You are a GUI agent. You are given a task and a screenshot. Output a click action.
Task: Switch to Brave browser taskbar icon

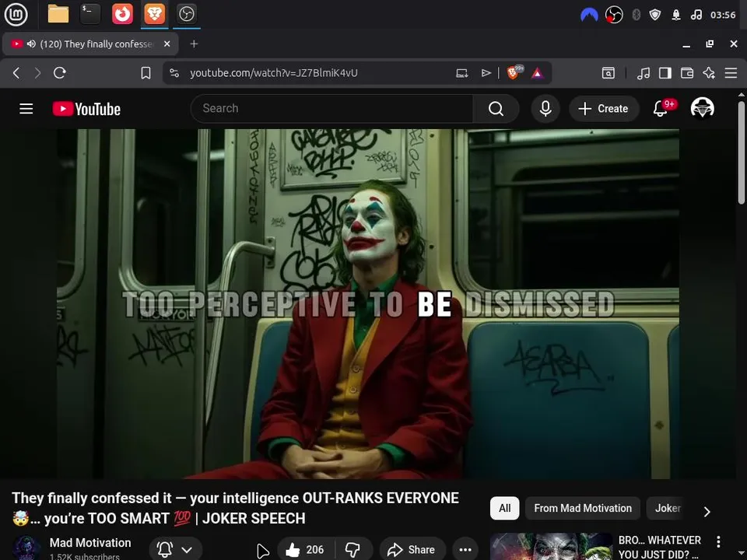point(154,14)
